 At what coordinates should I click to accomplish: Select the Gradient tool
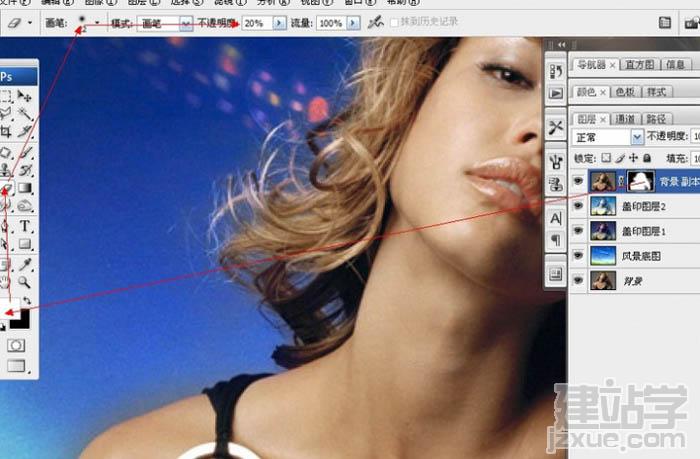(25, 188)
